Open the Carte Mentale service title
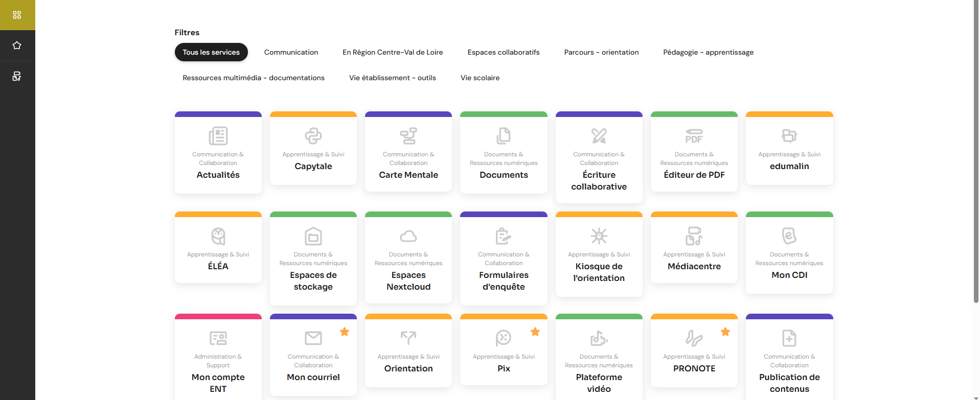 408,175
